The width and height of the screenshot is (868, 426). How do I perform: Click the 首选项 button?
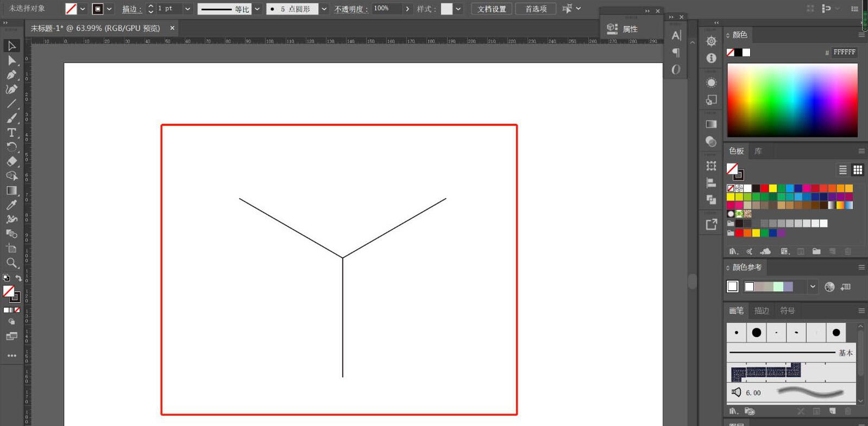(536, 9)
